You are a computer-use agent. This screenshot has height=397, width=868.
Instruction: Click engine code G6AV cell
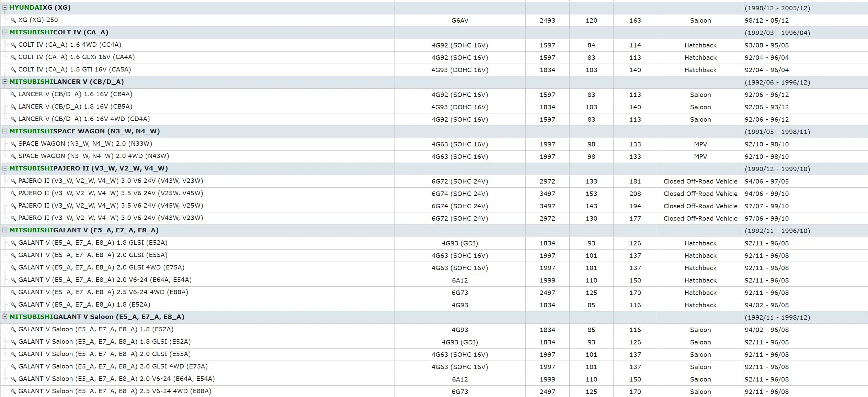(x=460, y=20)
